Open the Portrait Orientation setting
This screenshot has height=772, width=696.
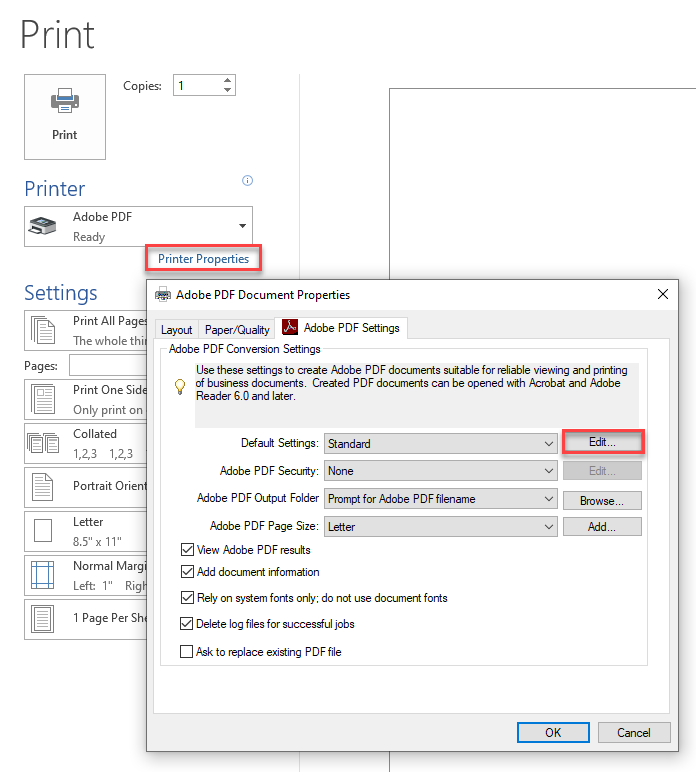tap(86, 487)
